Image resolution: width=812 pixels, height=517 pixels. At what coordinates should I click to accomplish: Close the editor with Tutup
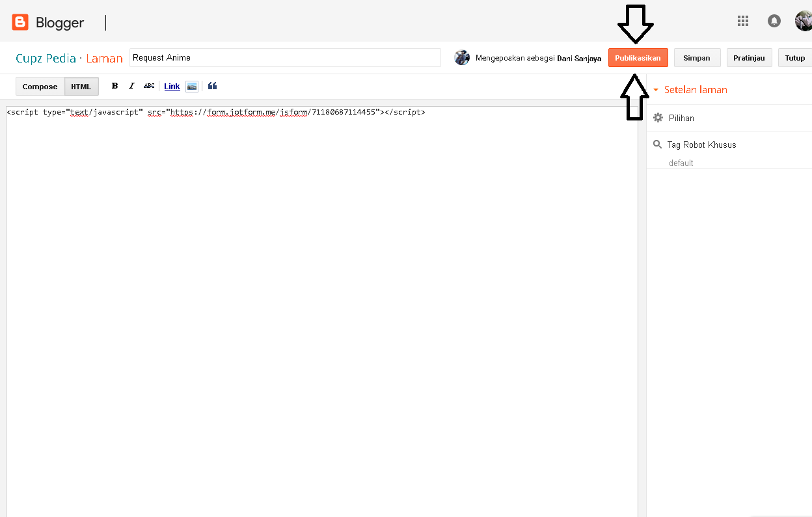pyautogui.click(x=795, y=58)
